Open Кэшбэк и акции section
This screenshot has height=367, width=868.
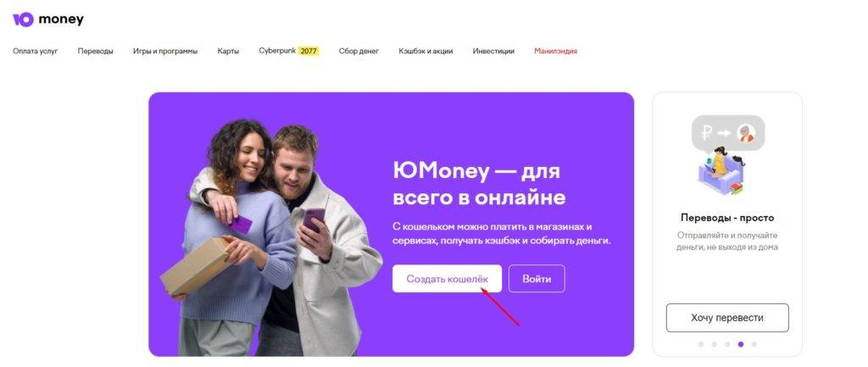click(426, 51)
